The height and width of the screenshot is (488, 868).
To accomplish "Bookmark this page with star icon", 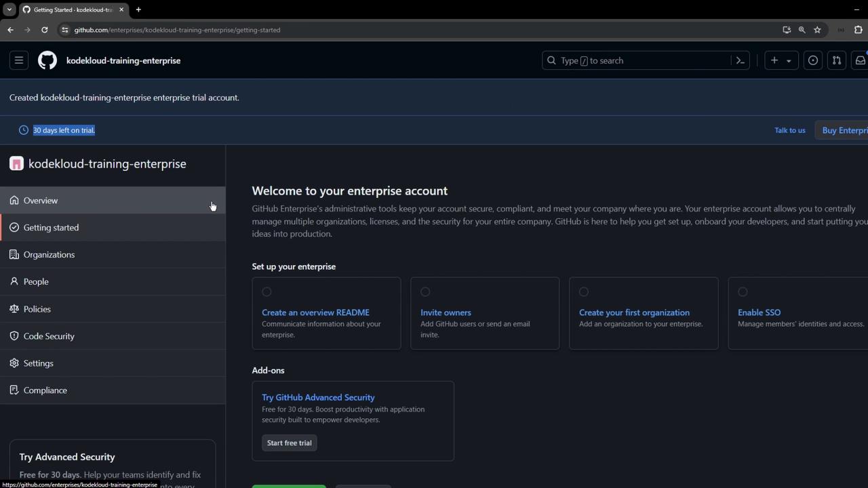I will pyautogui.click(x=817, y=30).
